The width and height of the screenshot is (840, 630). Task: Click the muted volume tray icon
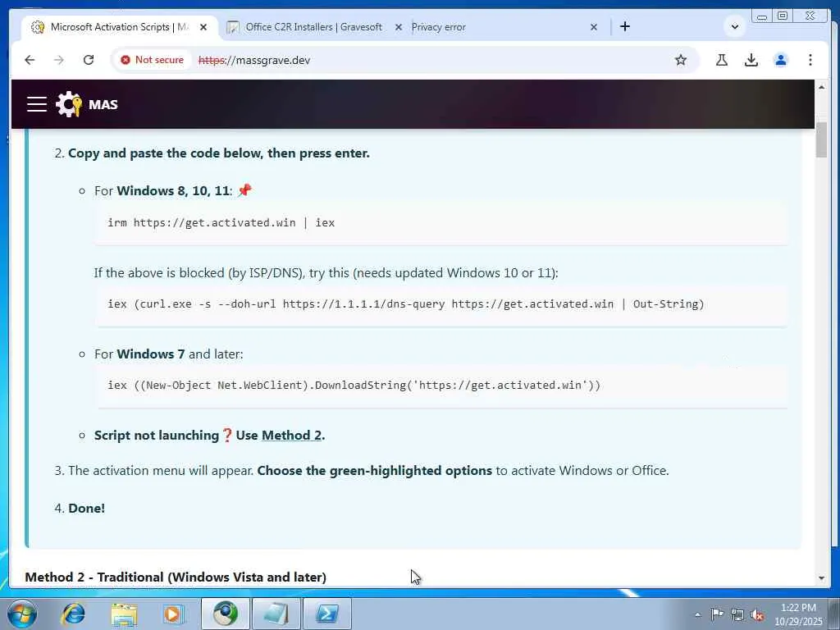pos(758,615)
